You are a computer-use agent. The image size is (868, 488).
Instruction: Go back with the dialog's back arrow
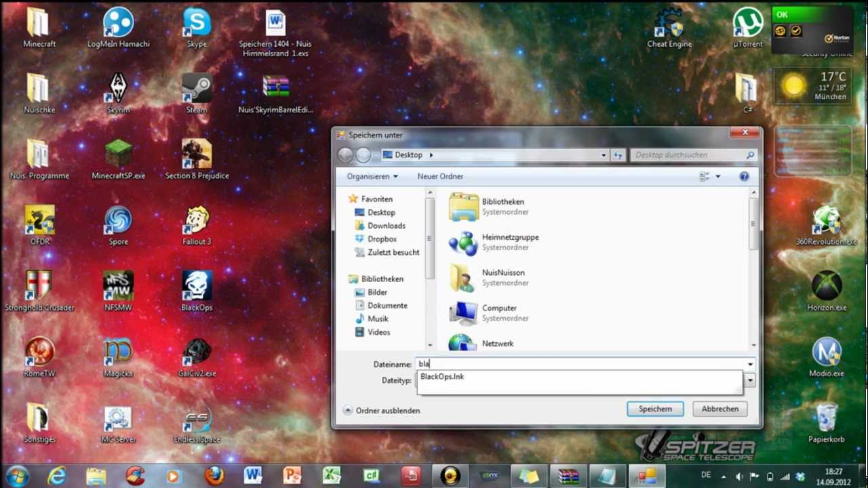coord(345,155)
